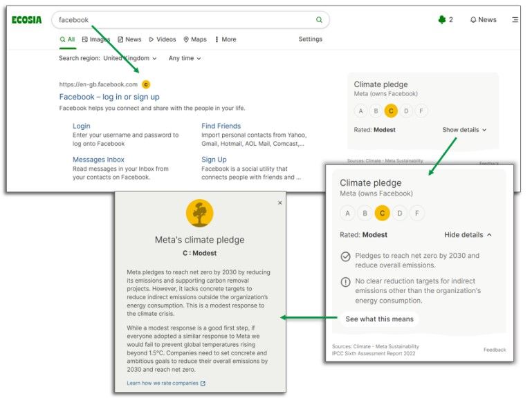Switch to the Images tab

[x=96, y=39]
